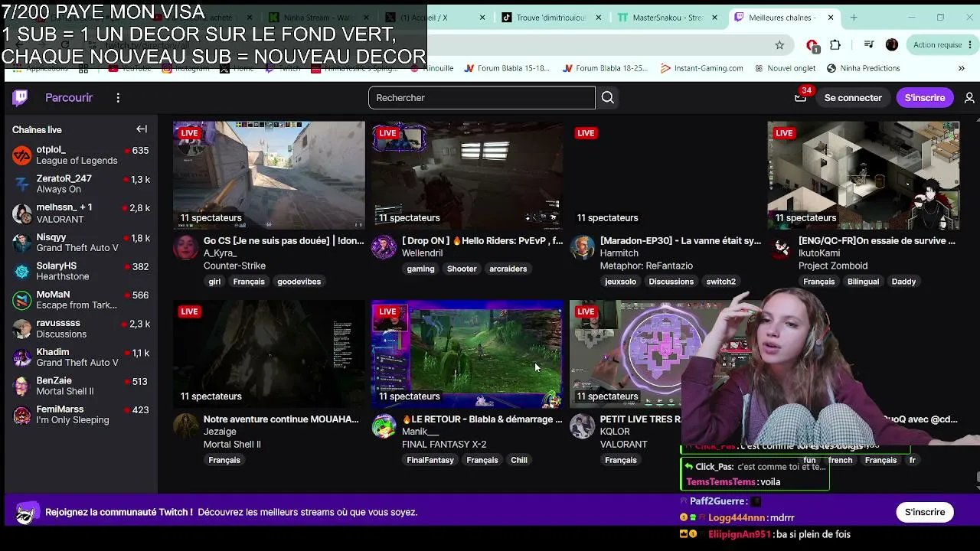Click the search magnifier button
Image resolution: width=980 pixels, height=551 pixels.
click(x=608, y=98)
